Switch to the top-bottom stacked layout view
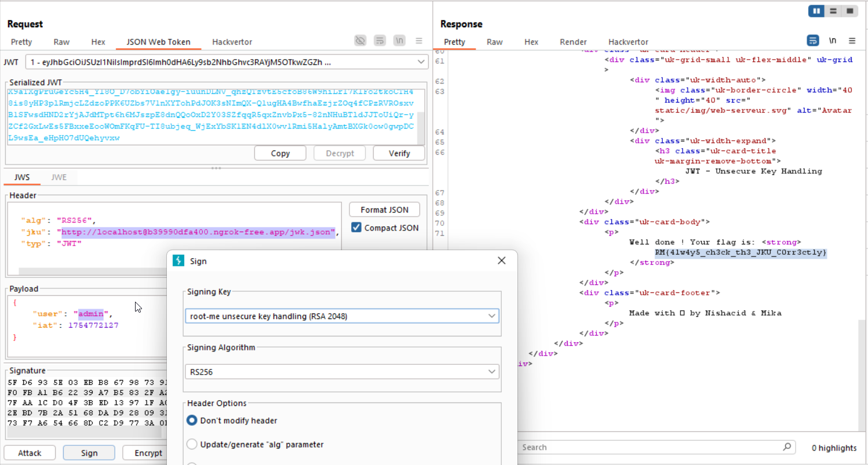The height and width of the screenshot is (465, 868). click(833, 11)
